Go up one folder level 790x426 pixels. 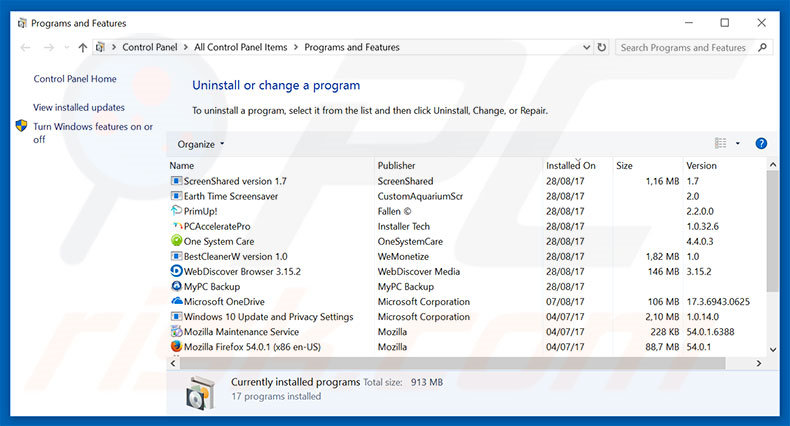pyautogui.click(x=82, y=47)
